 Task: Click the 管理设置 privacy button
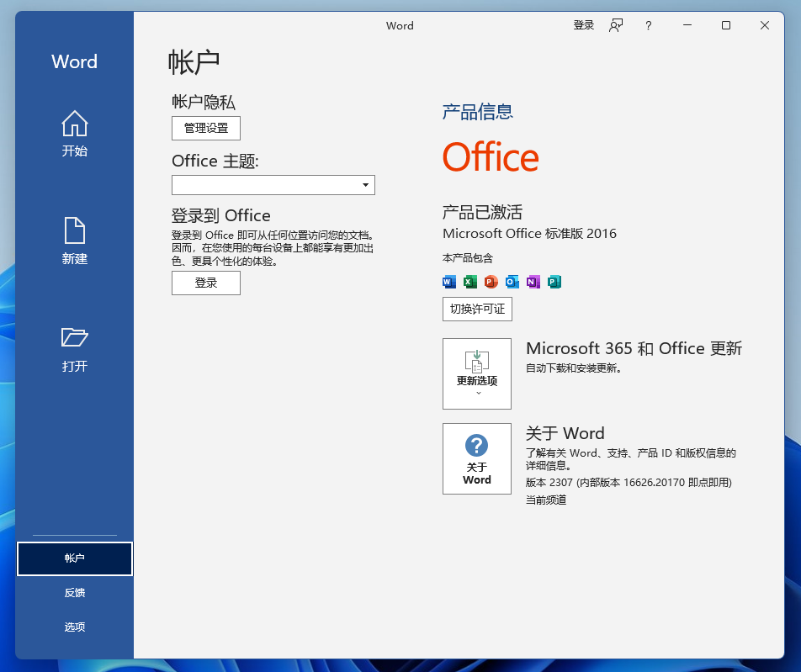[206, 128]
